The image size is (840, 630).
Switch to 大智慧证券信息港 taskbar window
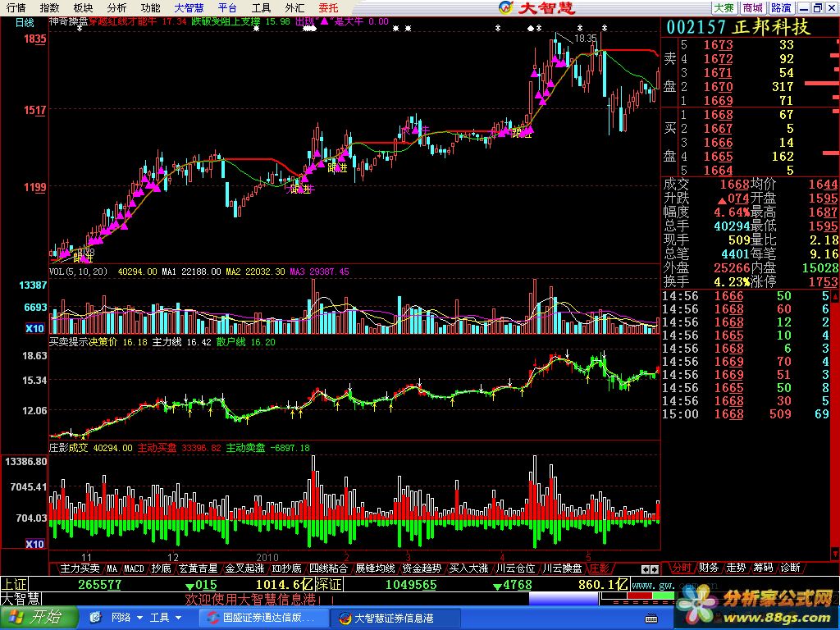[395, 619]
